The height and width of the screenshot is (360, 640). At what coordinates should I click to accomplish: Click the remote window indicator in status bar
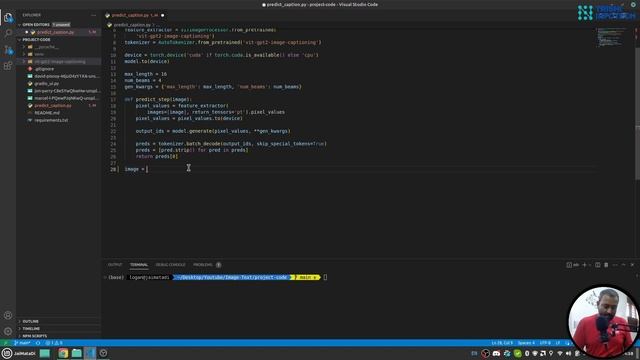[x=5, y=343]
